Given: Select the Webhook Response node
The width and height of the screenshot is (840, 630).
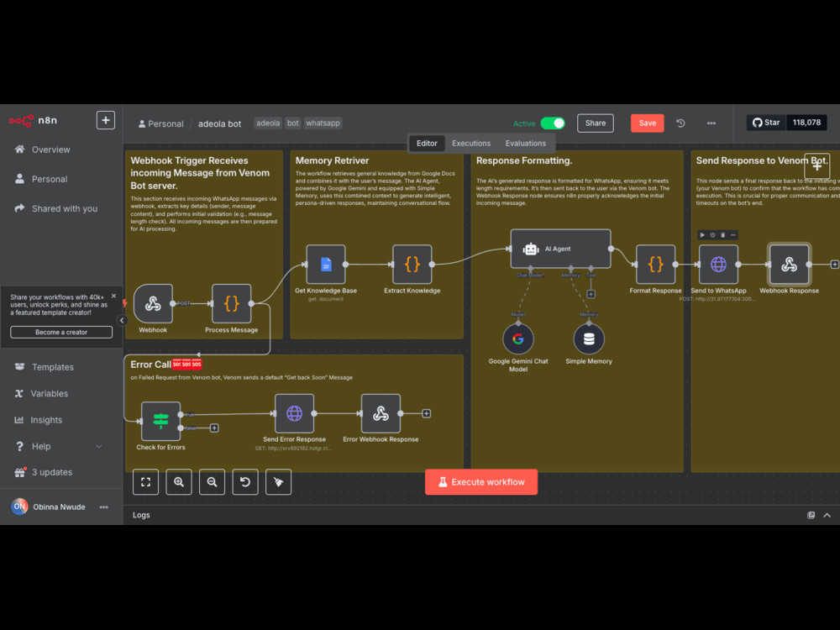Looking at the screenshot, I should tap(789, 264).
